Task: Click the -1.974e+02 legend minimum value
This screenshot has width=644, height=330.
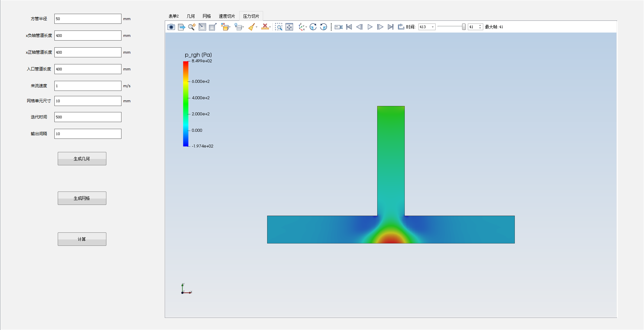Action: [x=202, y=146]
